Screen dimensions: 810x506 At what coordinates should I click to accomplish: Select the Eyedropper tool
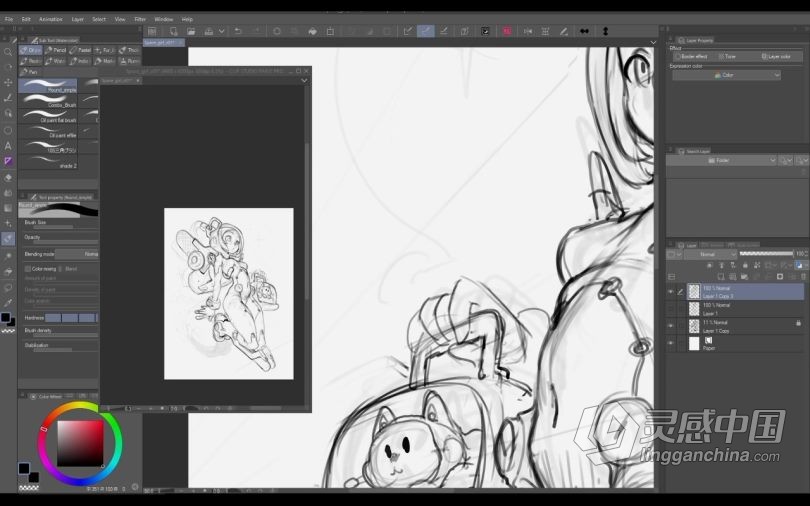click(x=8, y=303)
